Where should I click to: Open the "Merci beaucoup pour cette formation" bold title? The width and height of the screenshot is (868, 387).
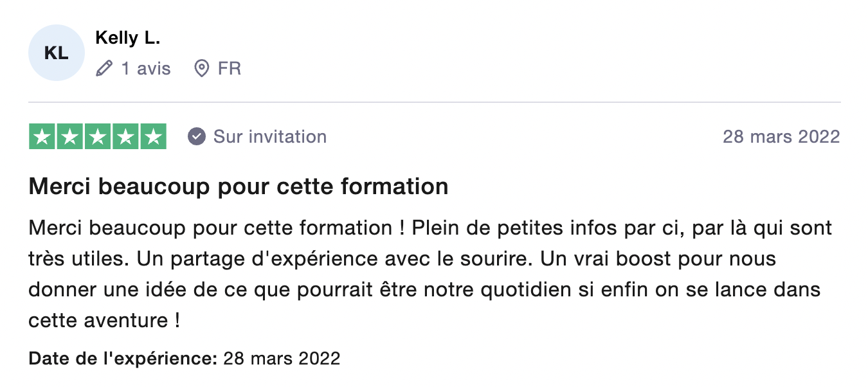pyautogui.click(x=239, y=187)
